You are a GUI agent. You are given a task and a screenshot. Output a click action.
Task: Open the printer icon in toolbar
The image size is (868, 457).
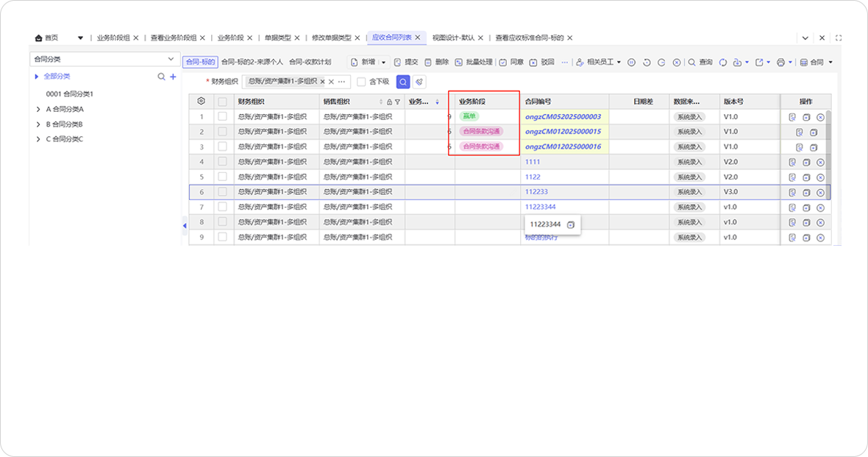780,63
